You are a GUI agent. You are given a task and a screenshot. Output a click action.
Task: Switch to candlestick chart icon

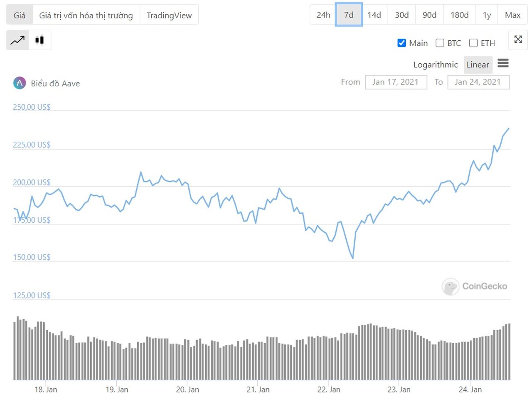point(39,40)
